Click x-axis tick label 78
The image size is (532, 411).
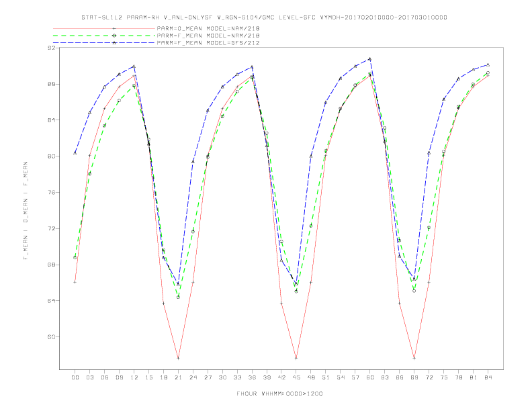point(458,377)
